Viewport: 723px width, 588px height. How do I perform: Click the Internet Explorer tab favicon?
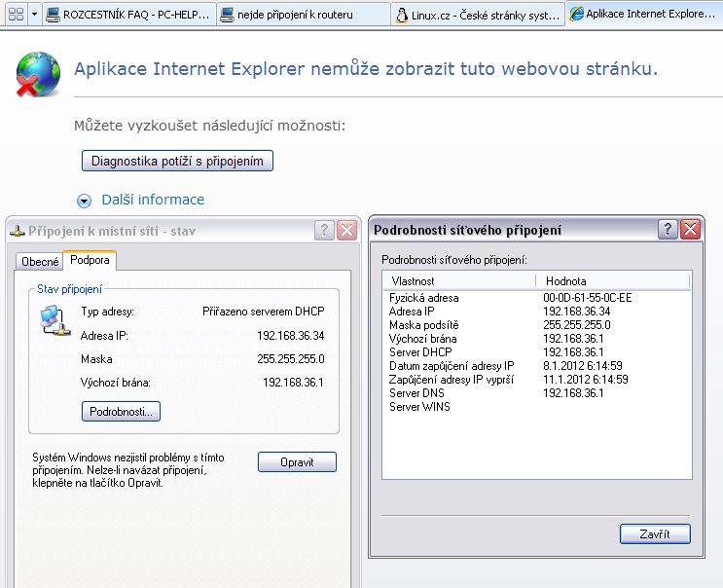click(x=576, y=15)
